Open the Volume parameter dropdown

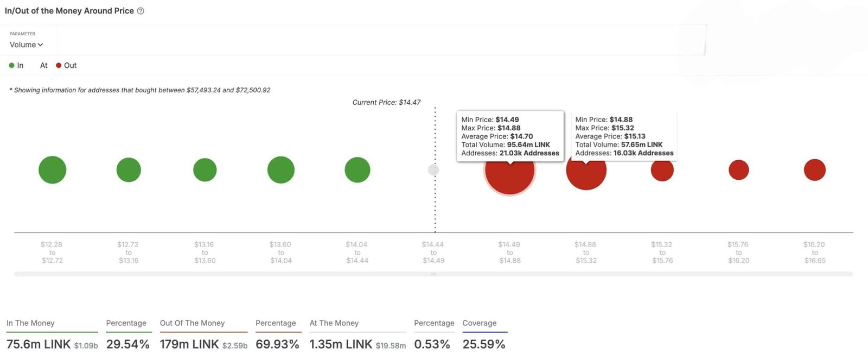[26, 45]
